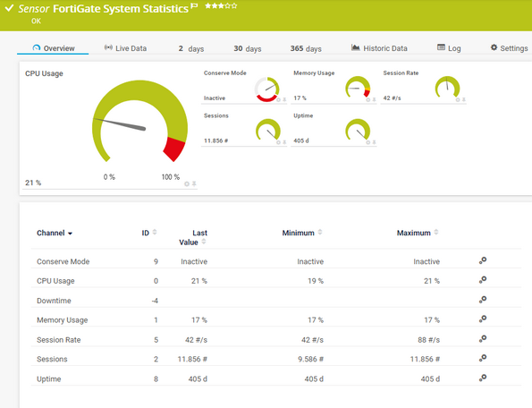Open the 365 days graph tab
Screen dimensions: 532x408
pyautogui.click(x=306, y=48)
